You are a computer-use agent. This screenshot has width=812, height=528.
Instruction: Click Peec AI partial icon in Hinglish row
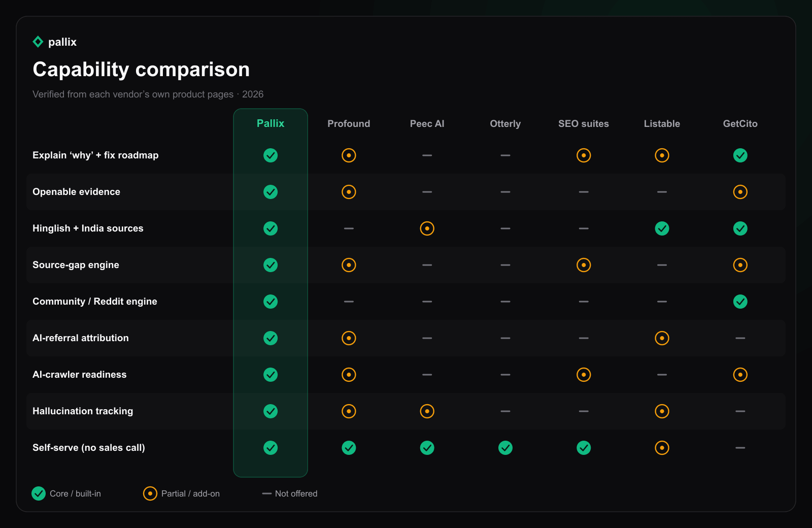[x=427, y=228]
